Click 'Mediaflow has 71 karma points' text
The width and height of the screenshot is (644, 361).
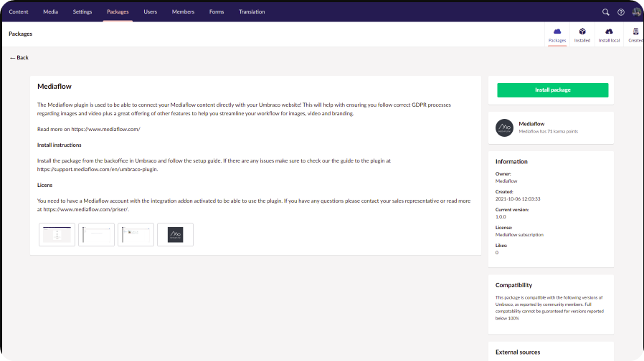pos(548,131)
